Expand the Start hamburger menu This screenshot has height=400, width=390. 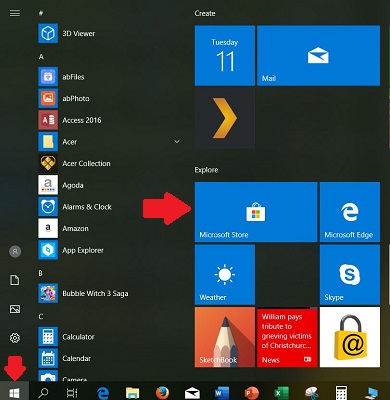point(15,13)
